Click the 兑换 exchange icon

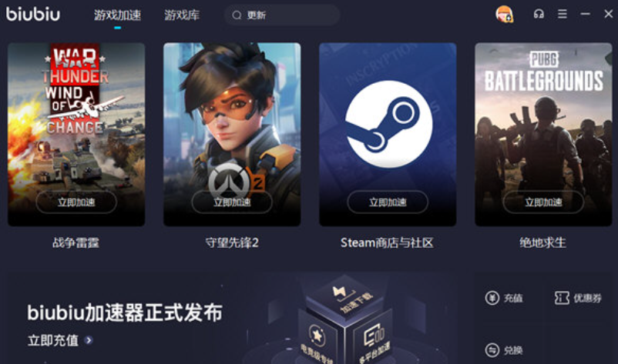pyautogui.click(x=492, y=350)
